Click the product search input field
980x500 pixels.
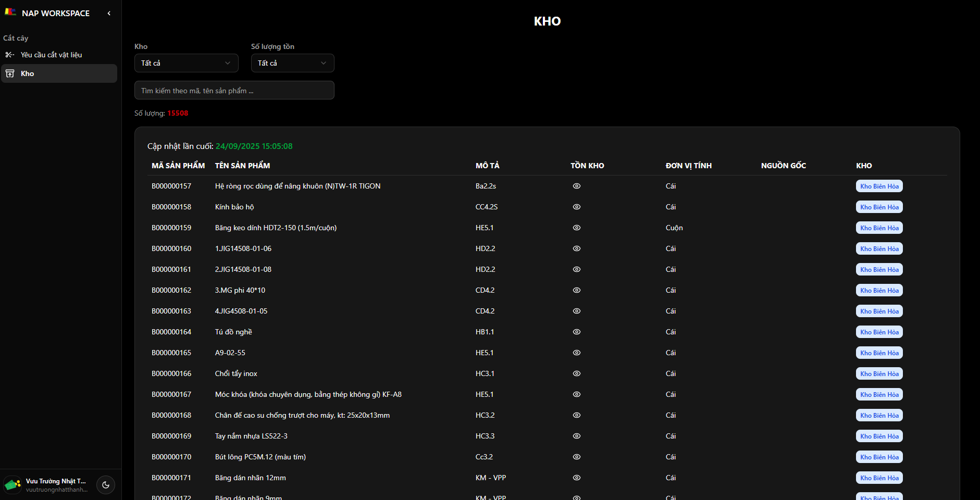tap(234, 91)
